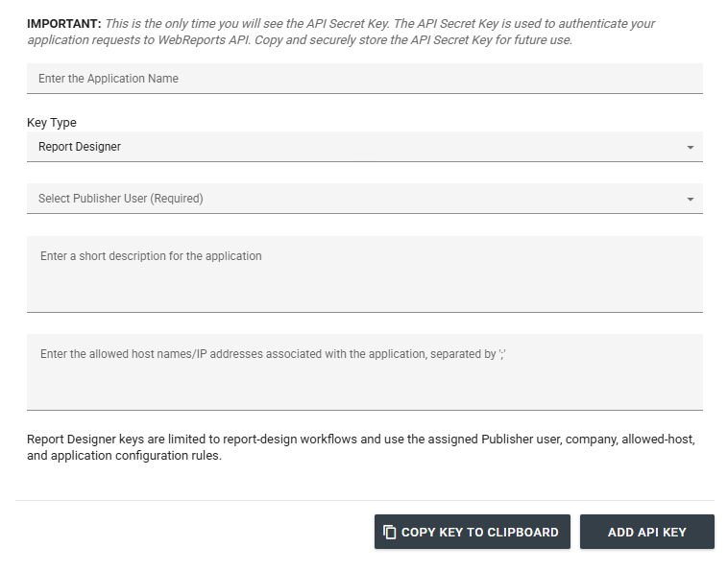Click the short description placeholder text
728x571 pixels.
click(x=151, y=256)
